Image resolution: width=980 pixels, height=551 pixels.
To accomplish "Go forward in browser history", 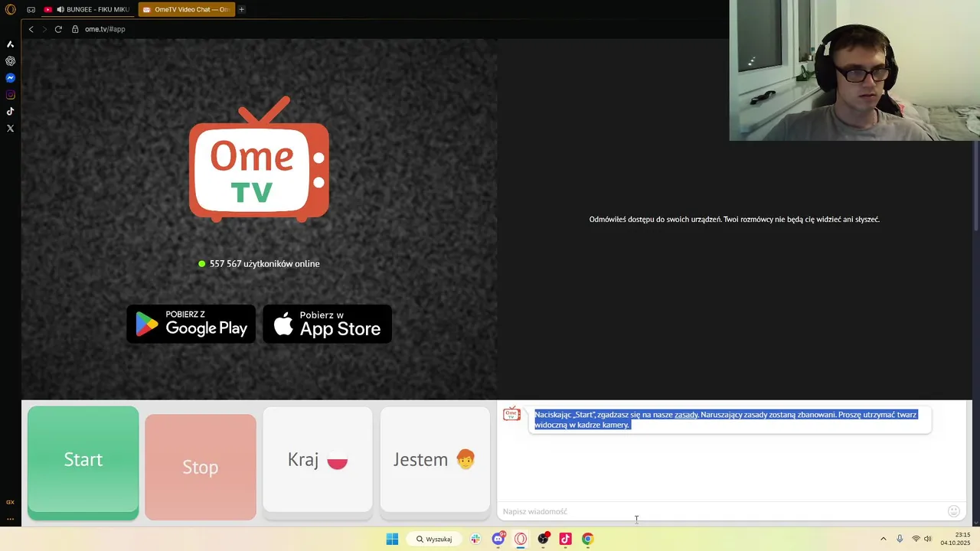I will pos(44,29).
